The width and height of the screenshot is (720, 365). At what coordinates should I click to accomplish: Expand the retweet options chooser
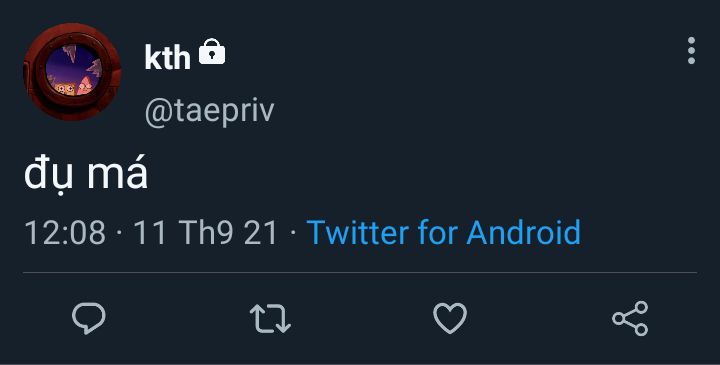pos(270,319)
